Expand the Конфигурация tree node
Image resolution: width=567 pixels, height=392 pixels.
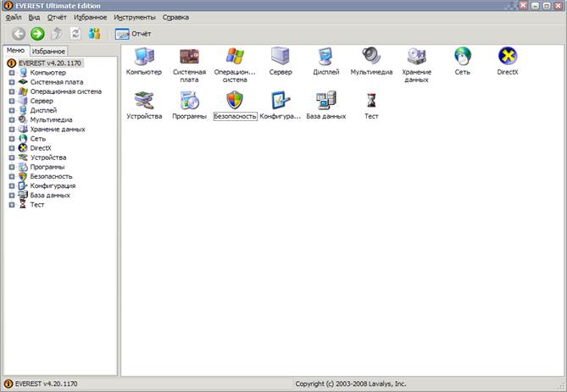click(x=12, y=185)
